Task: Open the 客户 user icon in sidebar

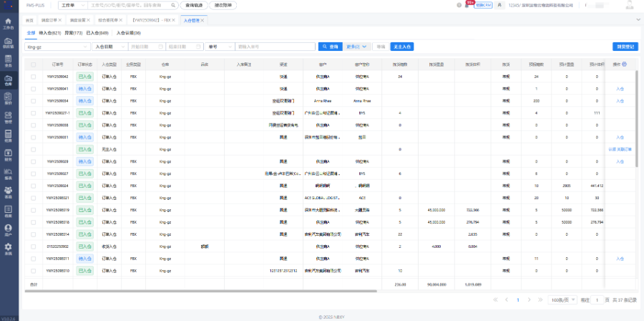Action: click(9, 229)
